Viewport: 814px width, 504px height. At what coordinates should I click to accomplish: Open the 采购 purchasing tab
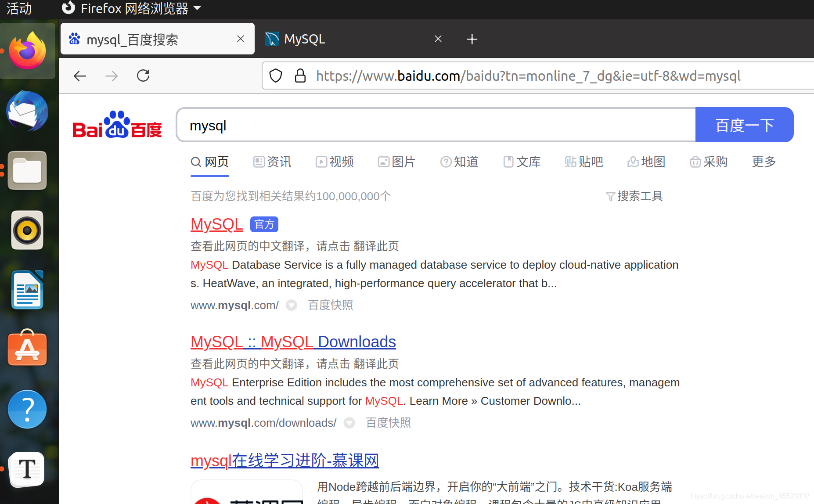tap(709, 162)
